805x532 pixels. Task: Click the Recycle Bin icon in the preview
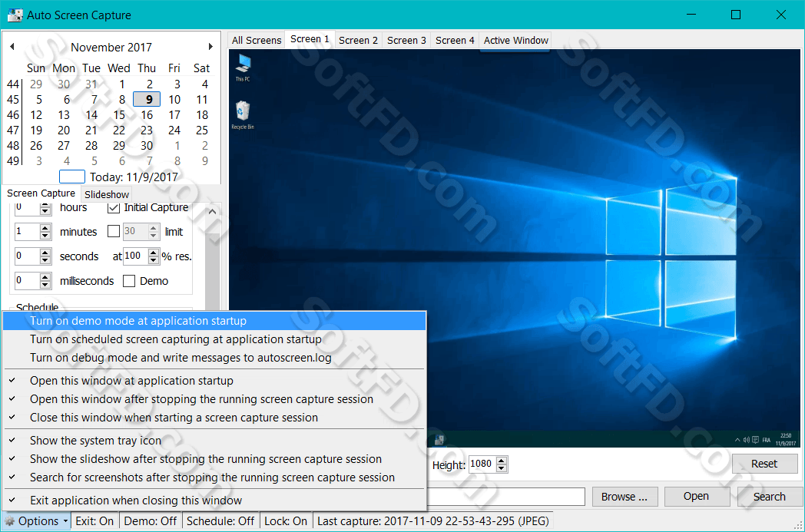[243, 115]
